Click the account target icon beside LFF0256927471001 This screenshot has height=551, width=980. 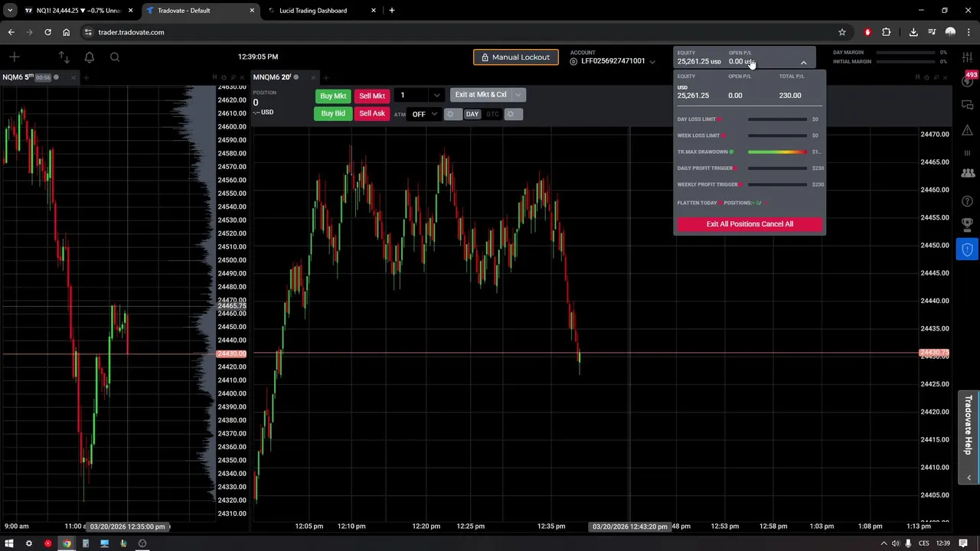574,61
